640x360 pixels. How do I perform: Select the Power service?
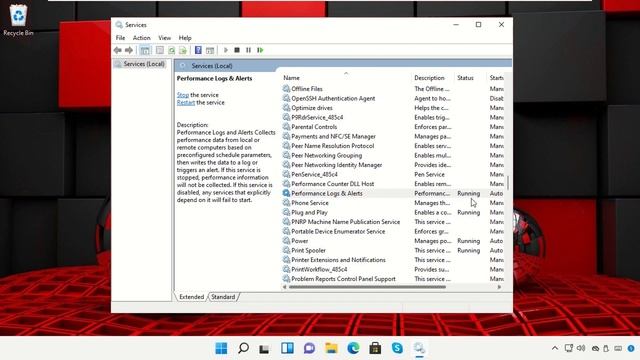click(x=300, y=241)
